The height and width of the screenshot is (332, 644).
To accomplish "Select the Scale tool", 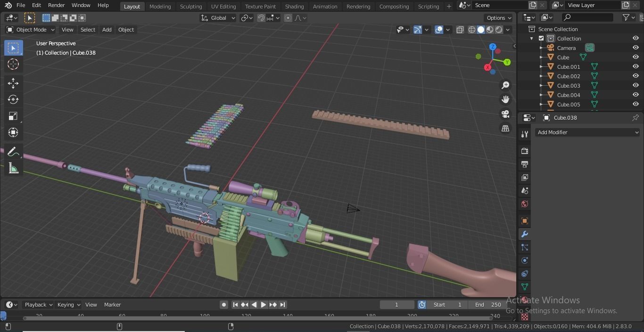I will (x=13, y=116).
